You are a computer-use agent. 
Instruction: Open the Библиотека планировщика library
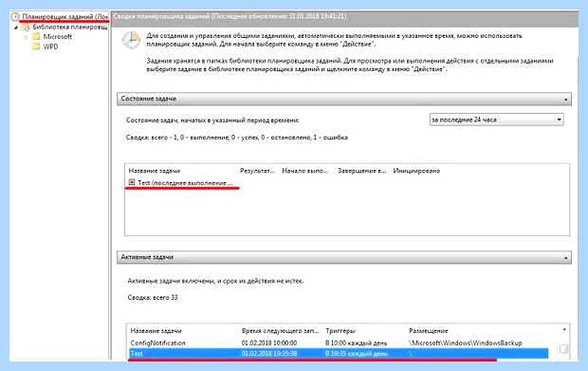(70, 27)
